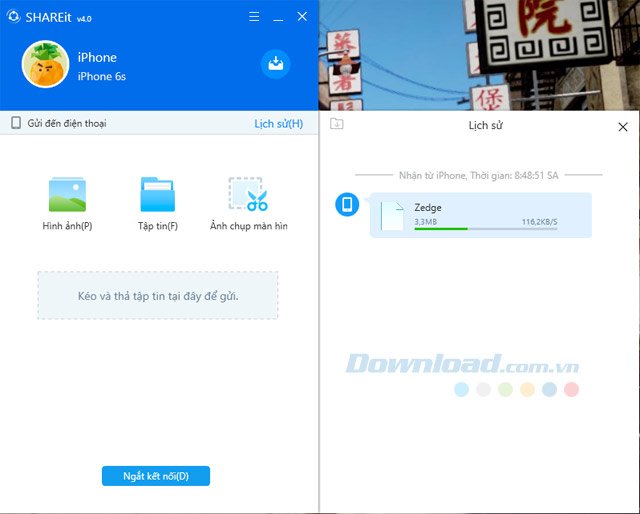The image size is (640, 514).
Task: Close the Lịch sử history panel
Action: pos(623,127)
